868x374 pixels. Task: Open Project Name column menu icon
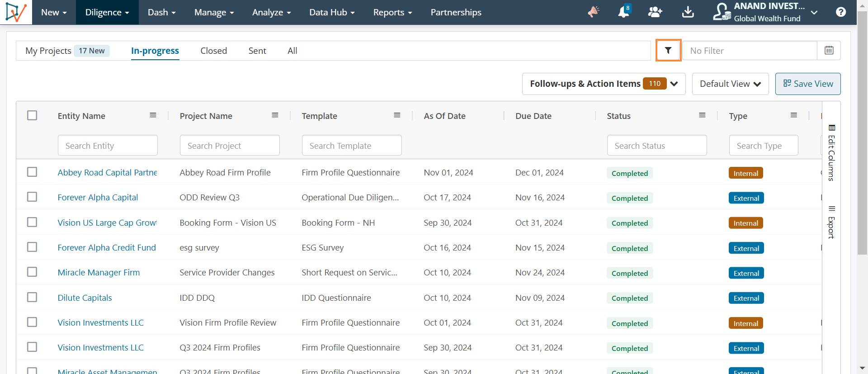(x=275, y=115)
